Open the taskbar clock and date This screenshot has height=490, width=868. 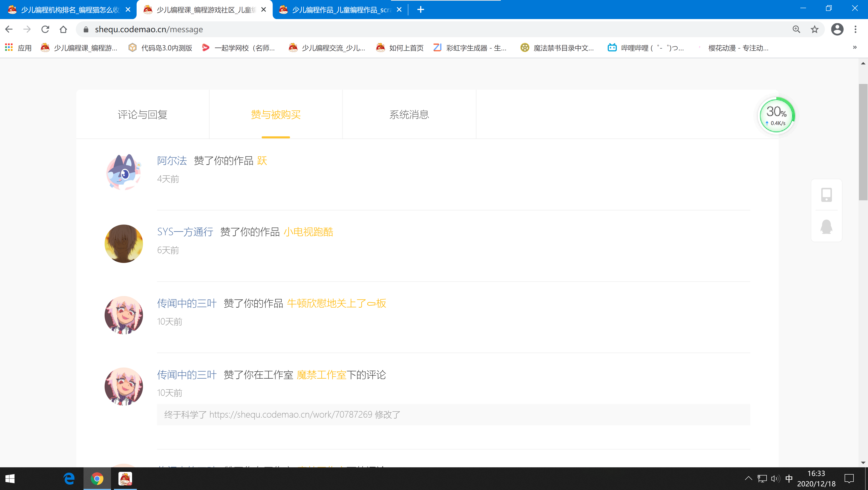click(816, 479)
